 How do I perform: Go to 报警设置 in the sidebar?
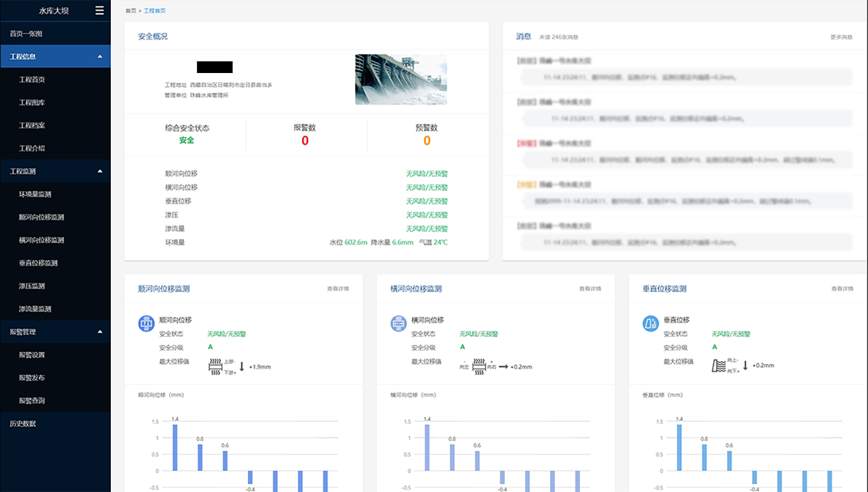pyautogui.click(x=32, y=355)
